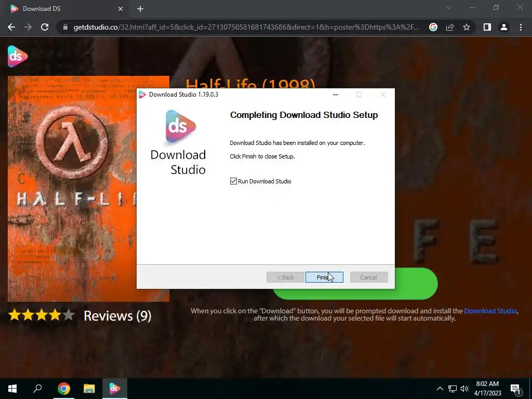Click the Download Studio logo in the installer

point(180,127)
